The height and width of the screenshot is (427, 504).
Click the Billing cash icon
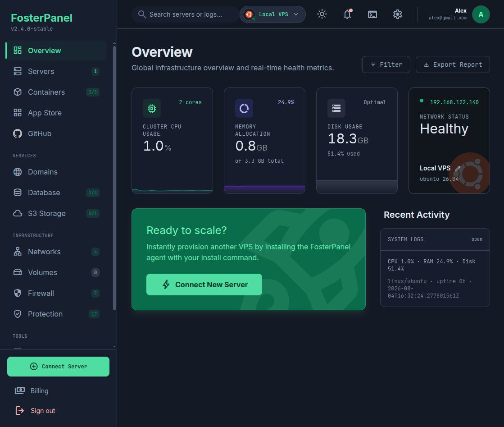[20, 390]
